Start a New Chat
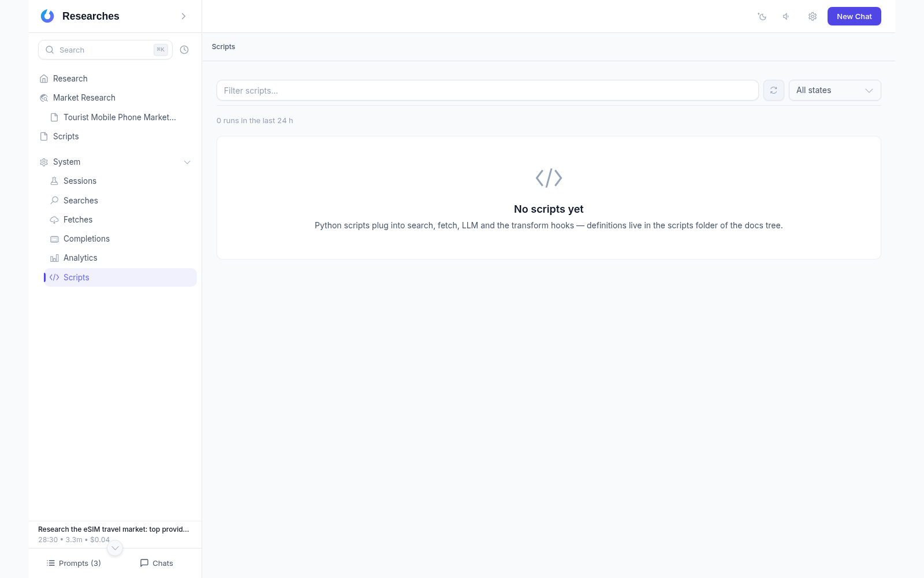 click(854, 16)
